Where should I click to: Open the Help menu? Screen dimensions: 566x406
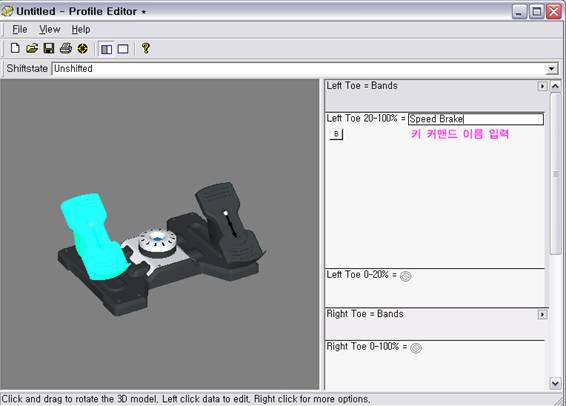pyautogui.click(x=80, y=29)
